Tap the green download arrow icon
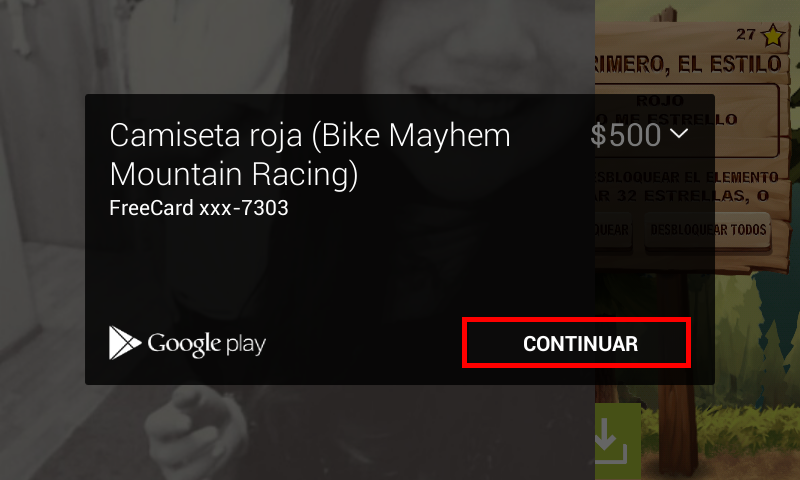The height and width of the screenshot is (480, 800). 617,442
